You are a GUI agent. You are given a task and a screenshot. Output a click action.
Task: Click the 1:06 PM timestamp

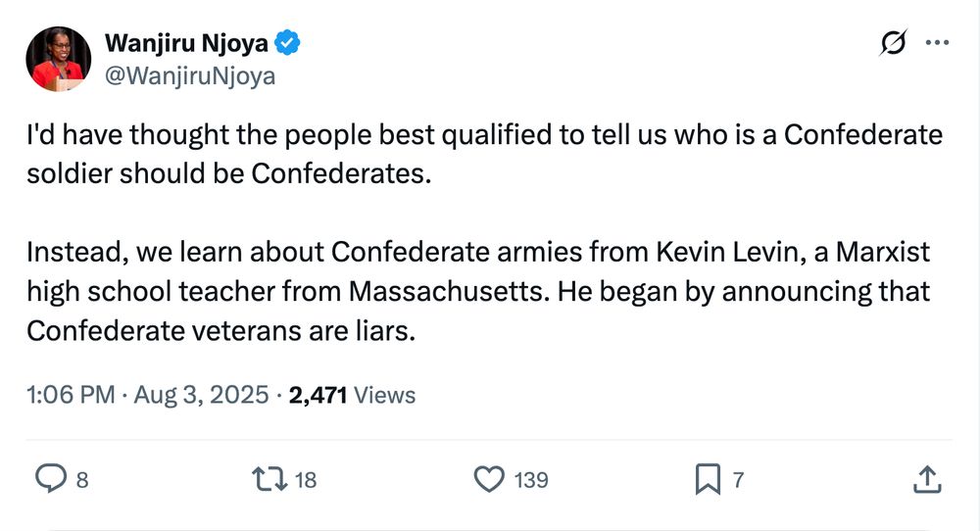71,395
